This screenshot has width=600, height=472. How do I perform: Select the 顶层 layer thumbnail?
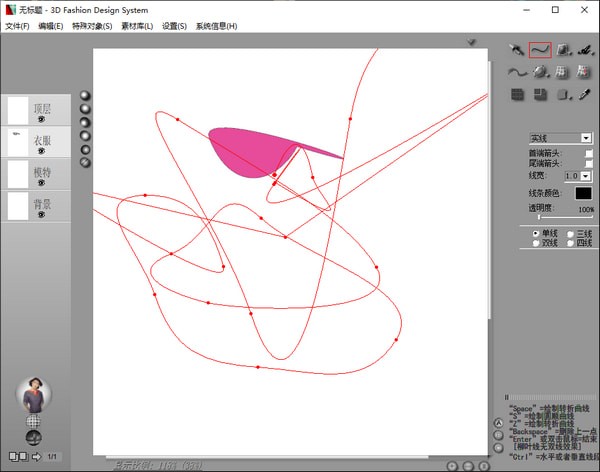coord(18,110)
